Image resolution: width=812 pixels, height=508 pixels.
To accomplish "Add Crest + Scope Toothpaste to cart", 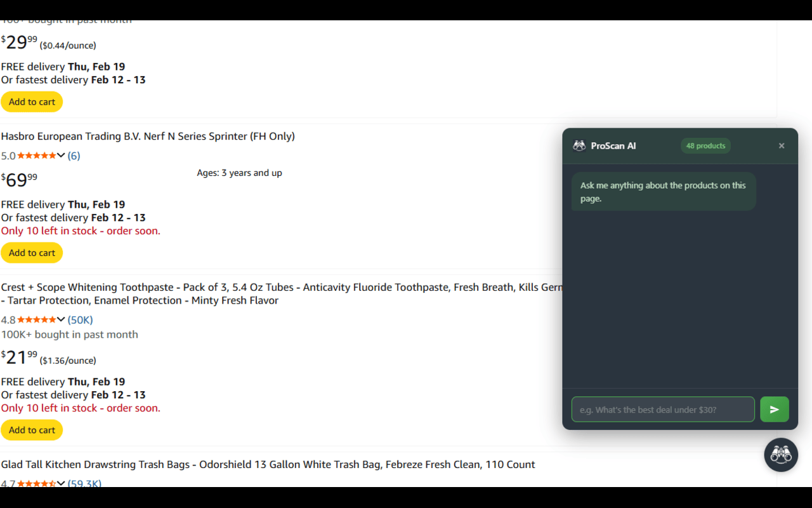I will tap(32, 430).
